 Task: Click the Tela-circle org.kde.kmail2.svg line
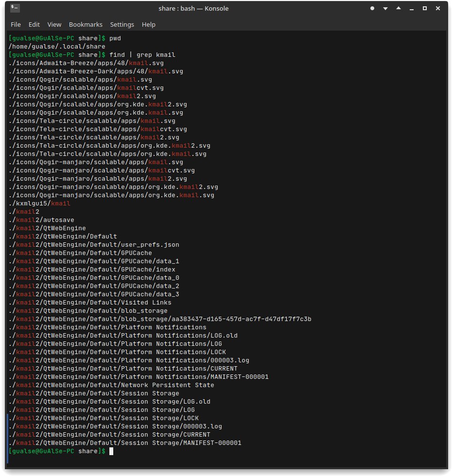click(110, 145)
